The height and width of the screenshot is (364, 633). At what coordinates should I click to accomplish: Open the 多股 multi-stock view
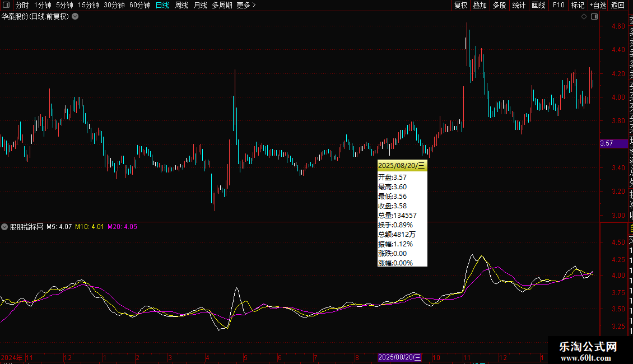499,5
